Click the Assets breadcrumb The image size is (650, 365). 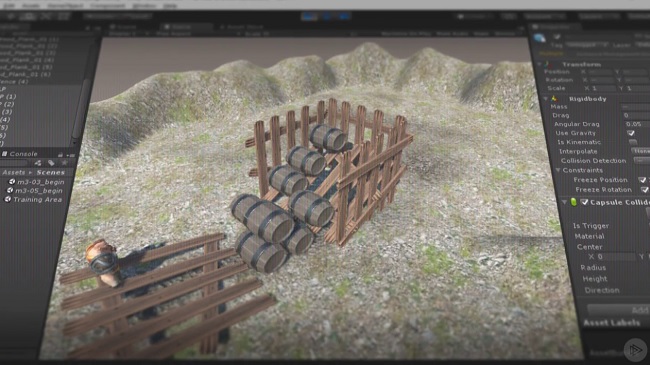point(14,172)
